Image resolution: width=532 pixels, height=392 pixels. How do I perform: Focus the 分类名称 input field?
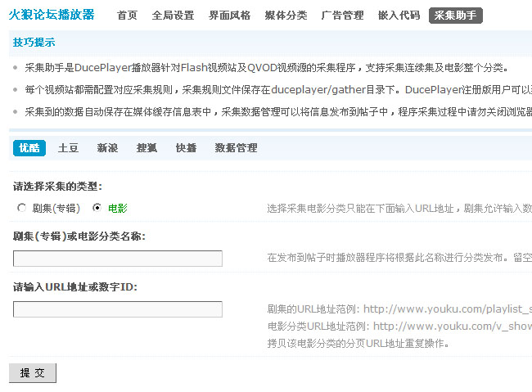pyautogui.click(x=118, y=259)
